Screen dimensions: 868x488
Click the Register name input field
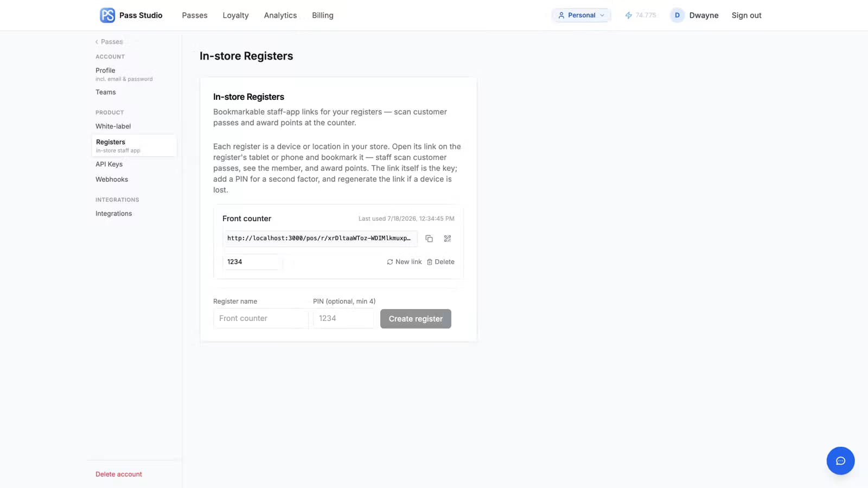(x=261, y=318)
